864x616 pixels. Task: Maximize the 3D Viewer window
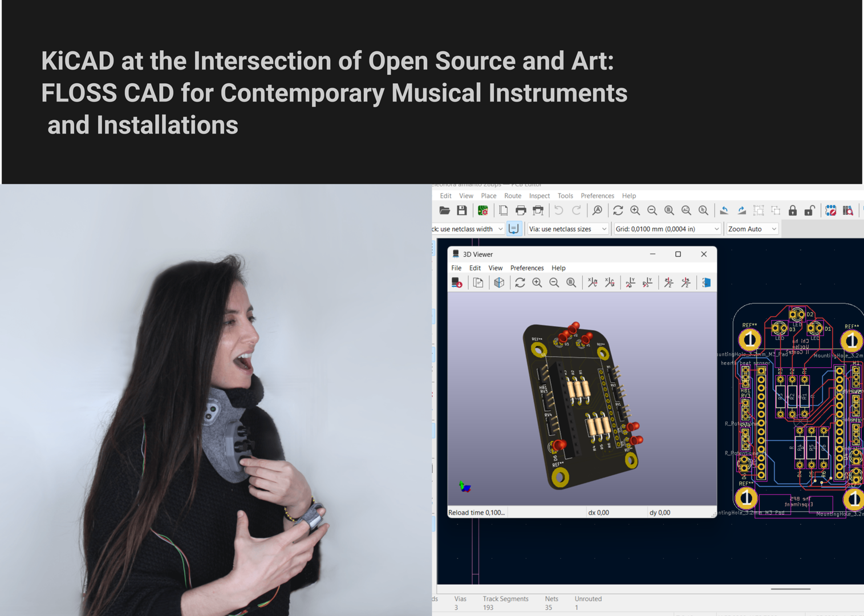(x=678, y=254)
